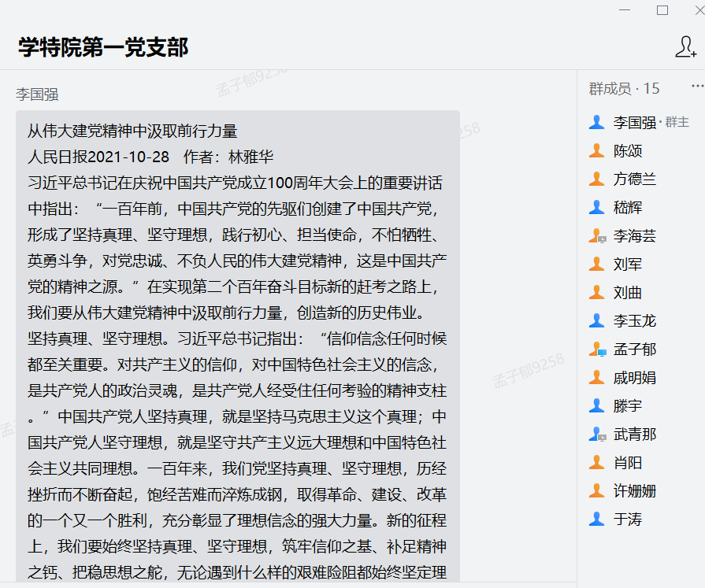Open 戚明娟 member profile

634,378
